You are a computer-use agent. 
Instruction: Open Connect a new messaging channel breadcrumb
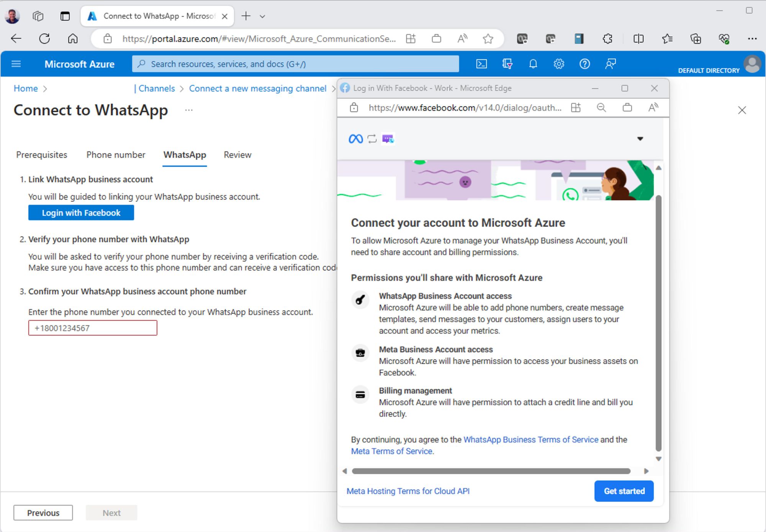[258, 88]
